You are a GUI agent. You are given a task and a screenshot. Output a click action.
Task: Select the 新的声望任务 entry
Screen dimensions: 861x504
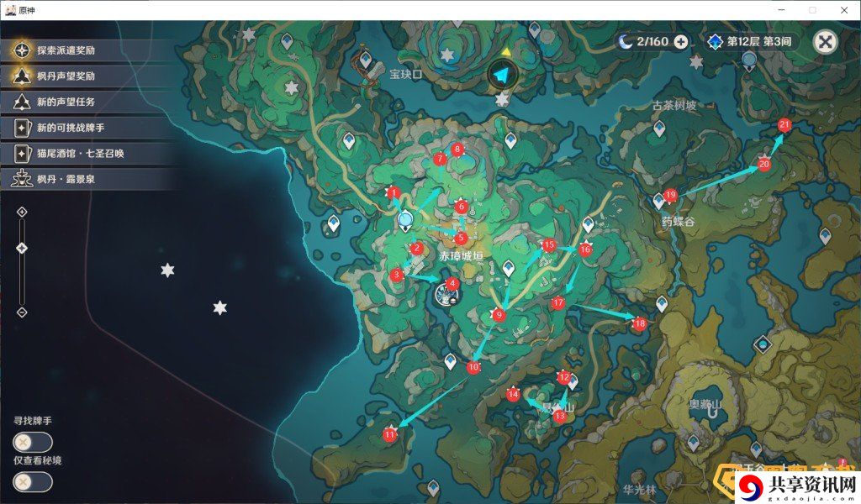click(x=87, y=102)
